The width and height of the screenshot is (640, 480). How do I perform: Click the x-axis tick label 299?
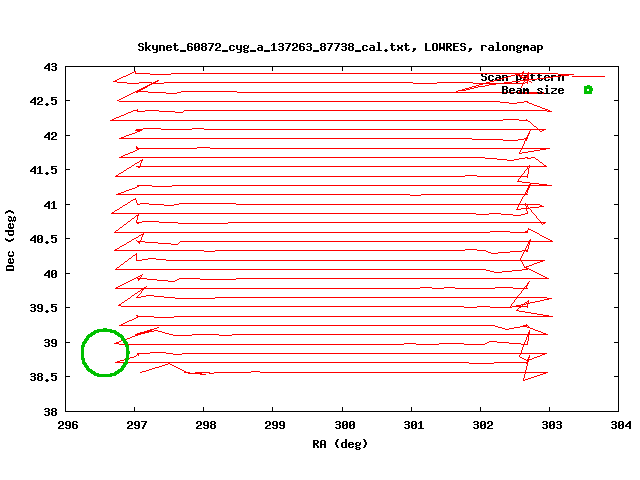tap(275, 425)
